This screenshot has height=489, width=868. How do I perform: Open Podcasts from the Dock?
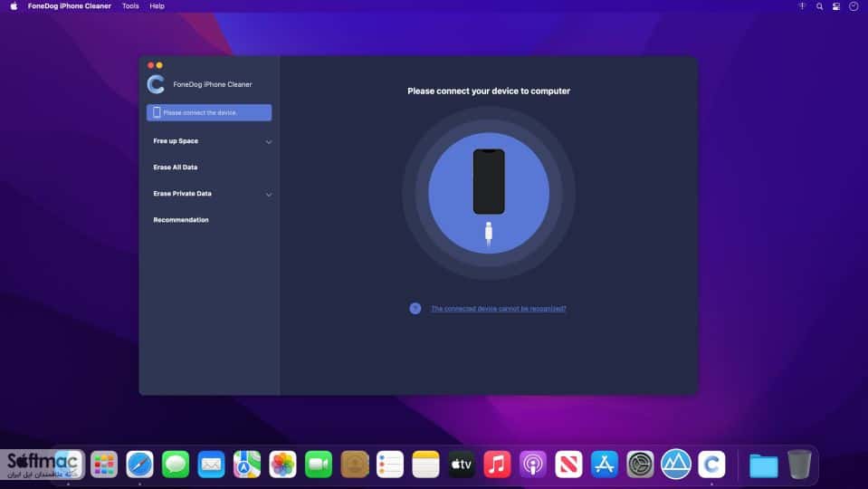[x=533, y=464]
